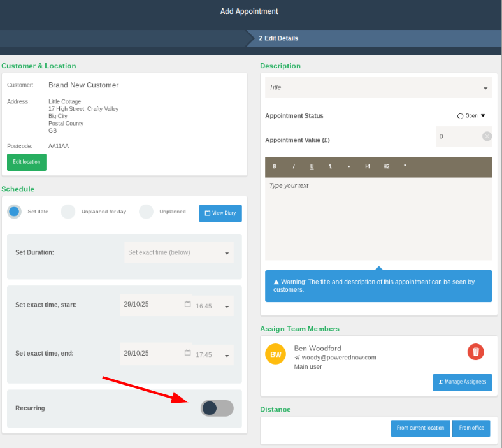Apply bold formatting in description editor

pyautogui.click(x=275, y=166)
